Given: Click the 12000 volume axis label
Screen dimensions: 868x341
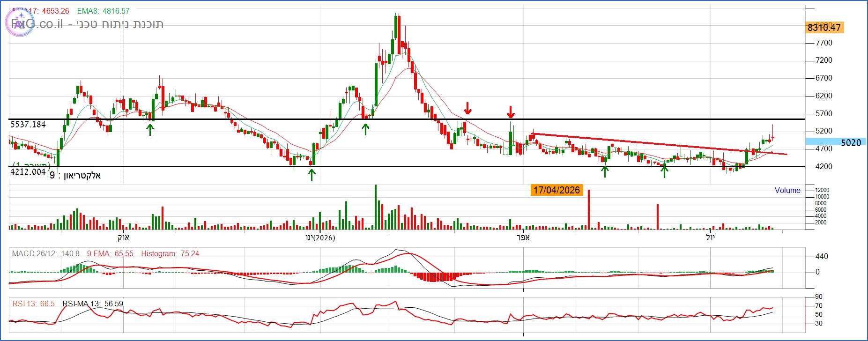Looking at the screenshot, I should pos(822,190).
